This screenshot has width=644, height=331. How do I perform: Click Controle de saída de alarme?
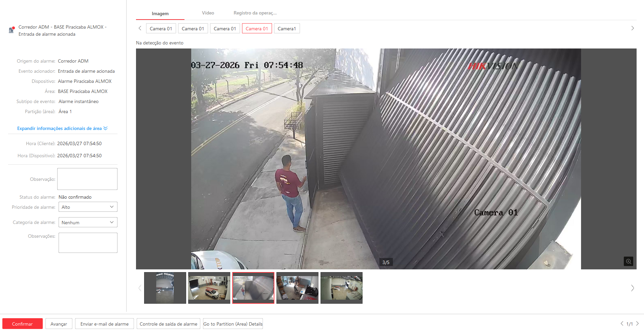click(168, 324)
